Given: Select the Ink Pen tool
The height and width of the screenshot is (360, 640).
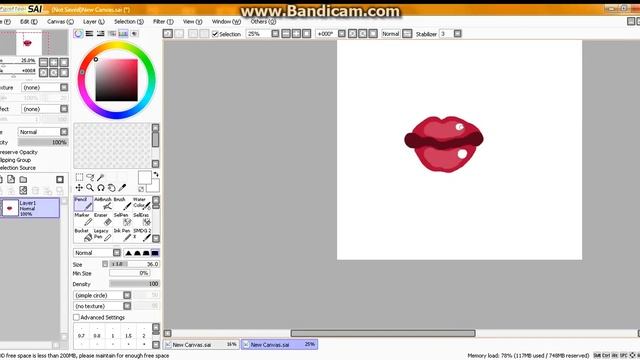Looking at the screenshot, I should [122, 235].
